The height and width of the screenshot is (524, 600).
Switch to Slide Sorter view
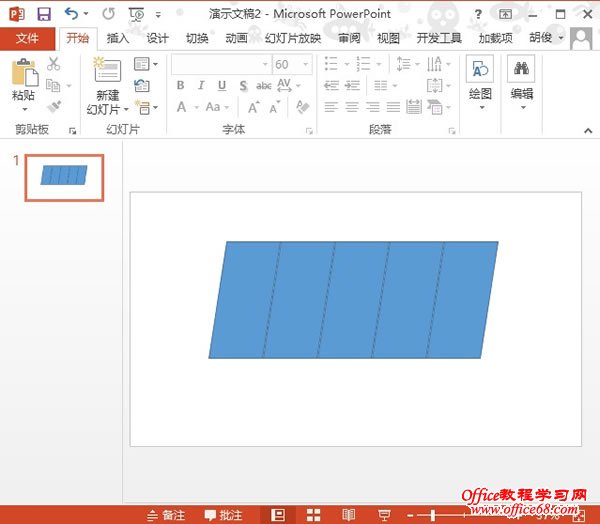pyautogui.click(x=313, y=515)
